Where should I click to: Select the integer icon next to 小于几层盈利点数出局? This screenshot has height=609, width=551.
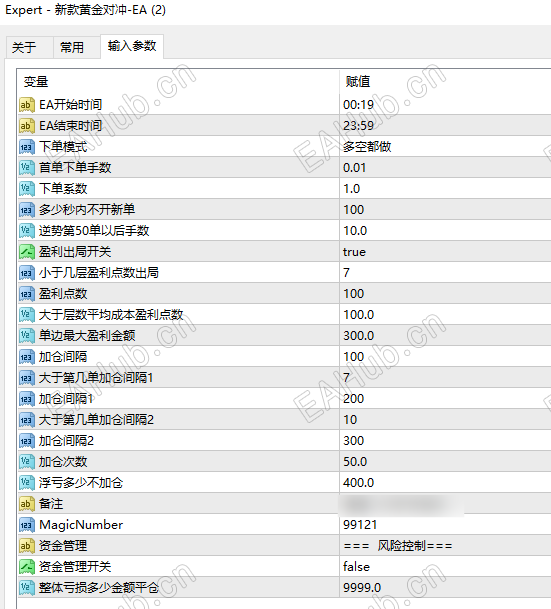pyautogui.click(x=26, y=273)
